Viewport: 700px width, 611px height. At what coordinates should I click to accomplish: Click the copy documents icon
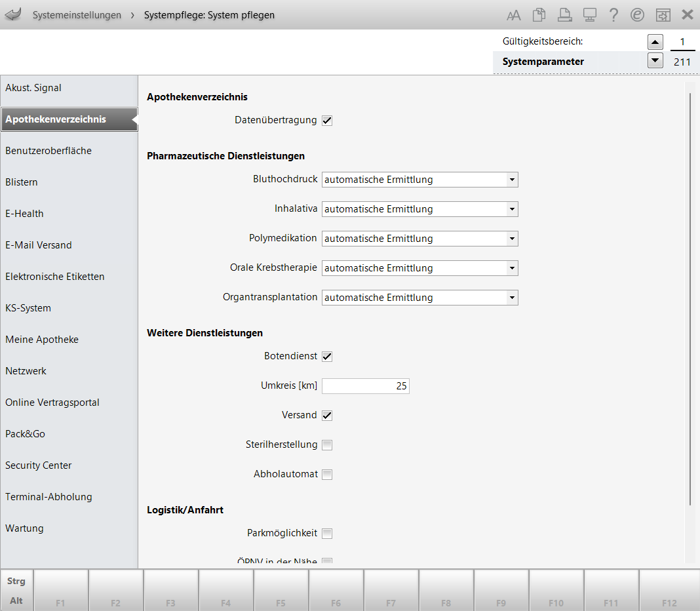(x=539, y=15)
